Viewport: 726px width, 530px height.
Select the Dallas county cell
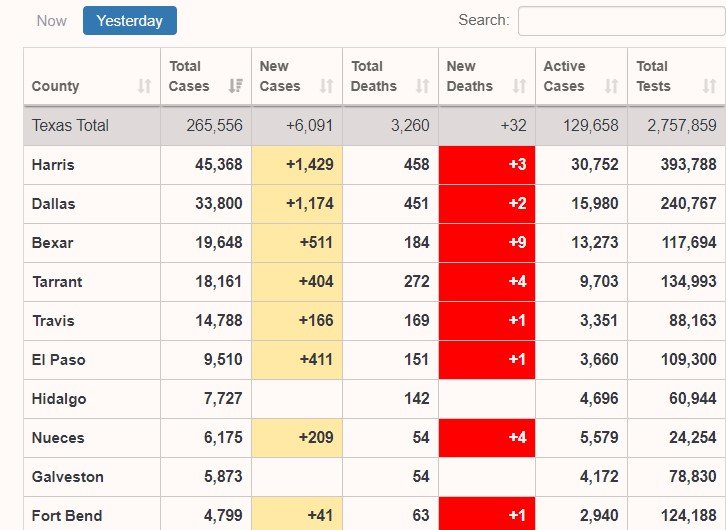pyautogui.click(x=53, y=204)
